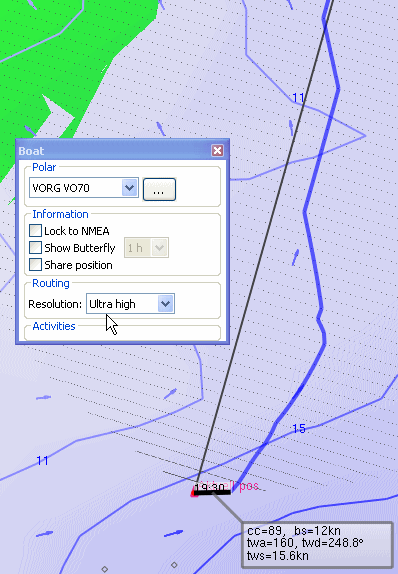Click the ellipsis browse polar button
Viewport: 398px width, 574px height.
(159, 189)
